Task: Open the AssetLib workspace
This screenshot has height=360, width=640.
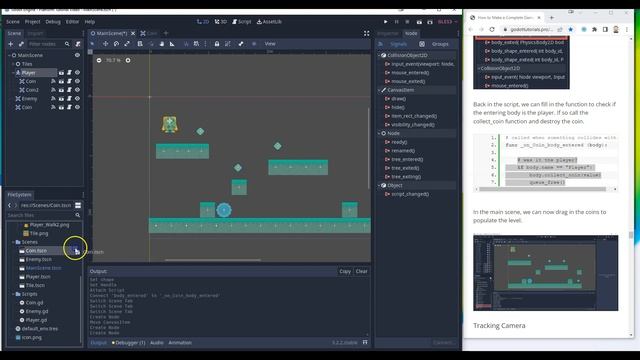Action: (x=269, y=22)
